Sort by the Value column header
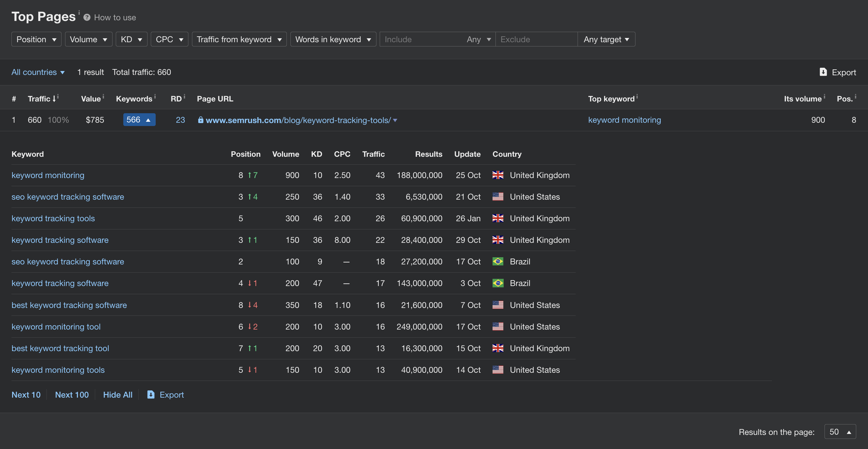Viewport: 868px width, 449px height. point(91,99)
